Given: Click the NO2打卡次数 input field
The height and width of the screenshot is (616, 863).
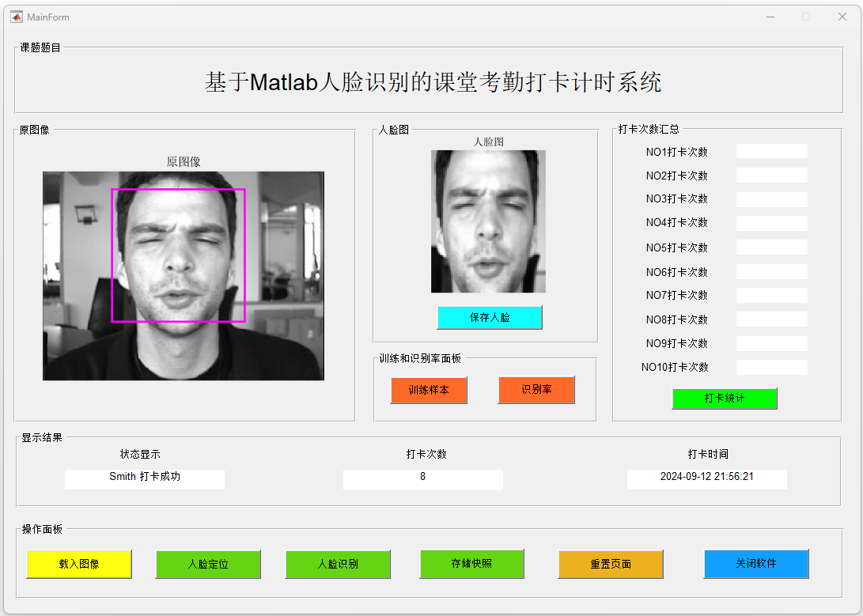Looking at the screenshot, I should [x=771, y=176].
